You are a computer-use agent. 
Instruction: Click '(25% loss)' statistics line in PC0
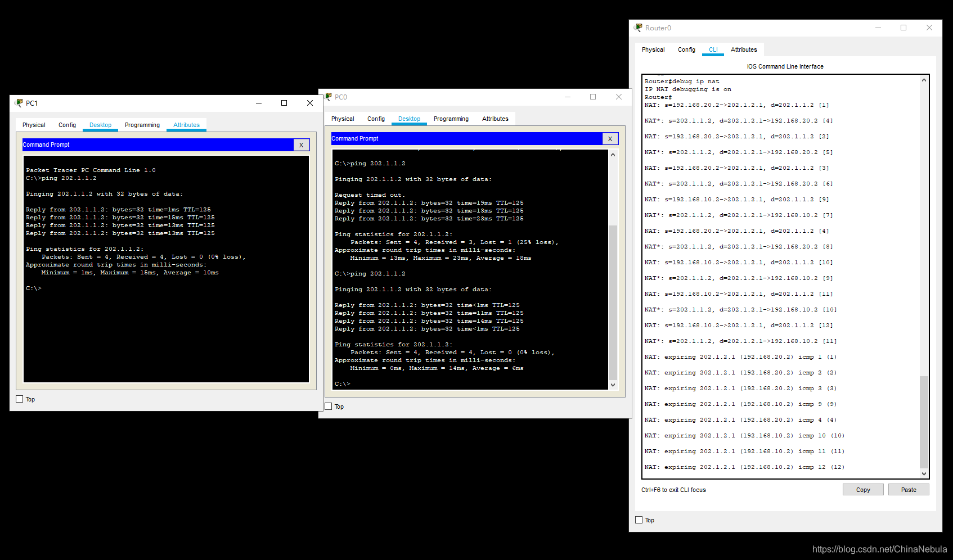click(455, 242)
